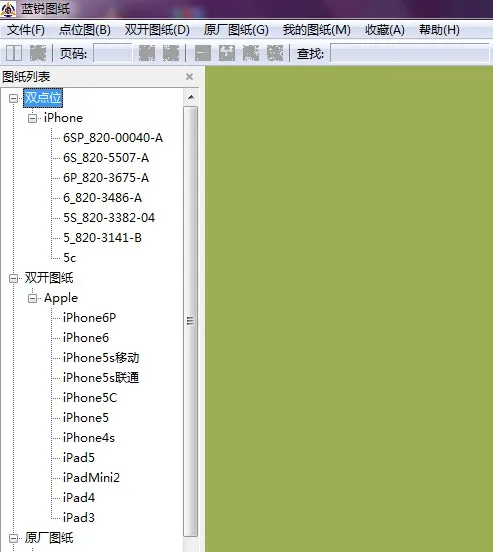Collapse the 双开图纸 tree node
Viewport: 493px width, 552px height.
[x=13, y=278]
